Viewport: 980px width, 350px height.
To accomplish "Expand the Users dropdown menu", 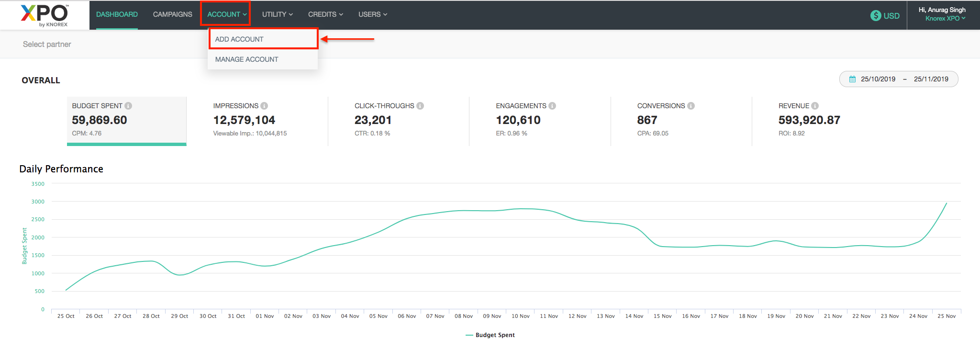I will tap(372, 14).
